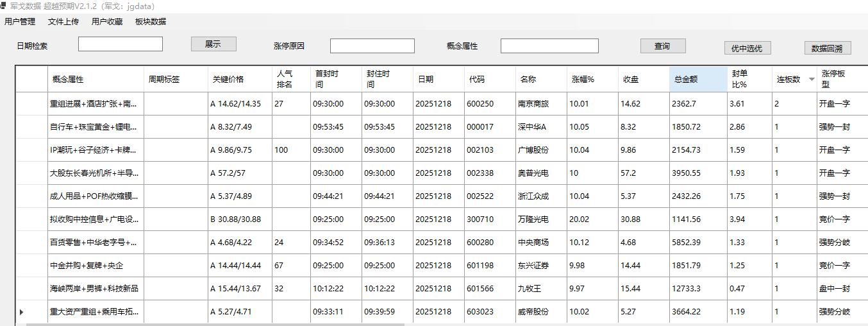Screen dimensions: 868x326
Task: Sort by 人气排名 column header
Action: point(291,80)
